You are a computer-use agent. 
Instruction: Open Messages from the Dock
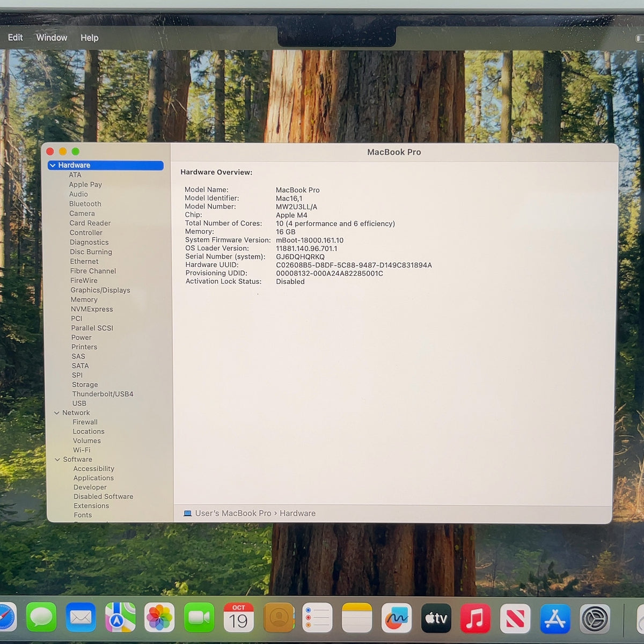41,617
